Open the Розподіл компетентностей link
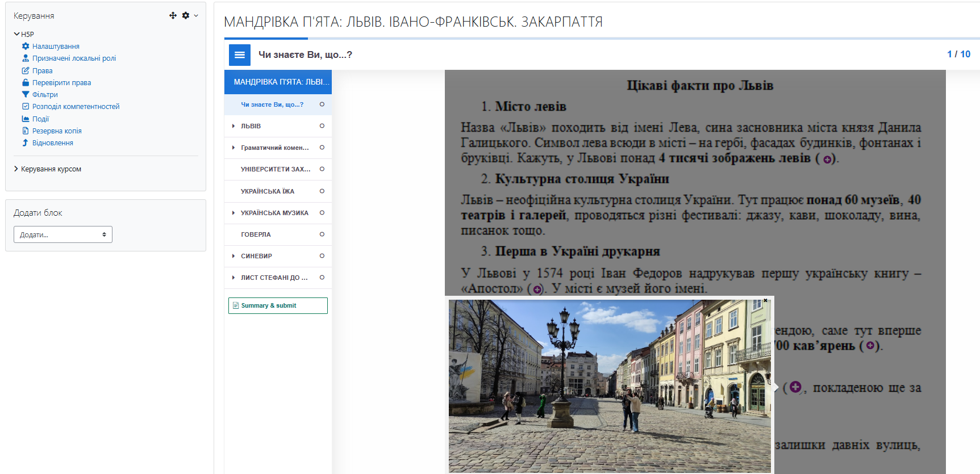980x474 pixels. 76,106
